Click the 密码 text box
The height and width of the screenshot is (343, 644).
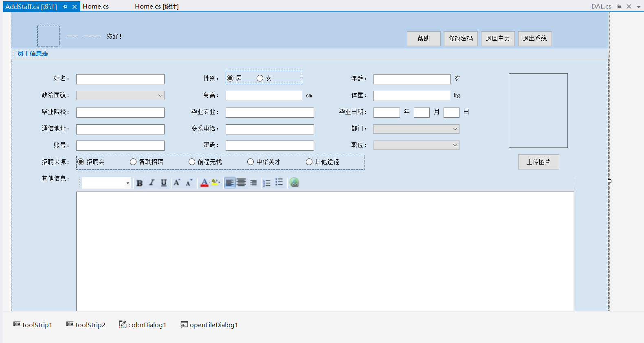pyautogui.click(x=270, y=145)
